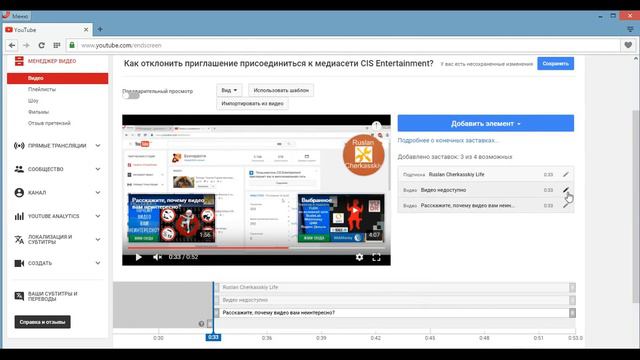Click the 'Справка и отзывы' button
The width and height of the screenshot is (640, 360).
[42, 322]
